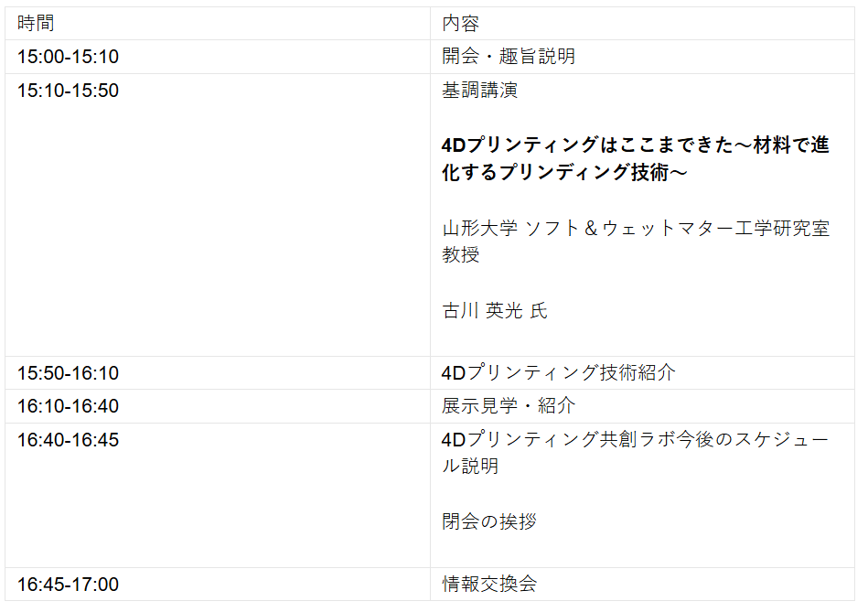Click the 閉会の挨拶 text
This screenshot has width=868, height=612.
coord(488,522)
